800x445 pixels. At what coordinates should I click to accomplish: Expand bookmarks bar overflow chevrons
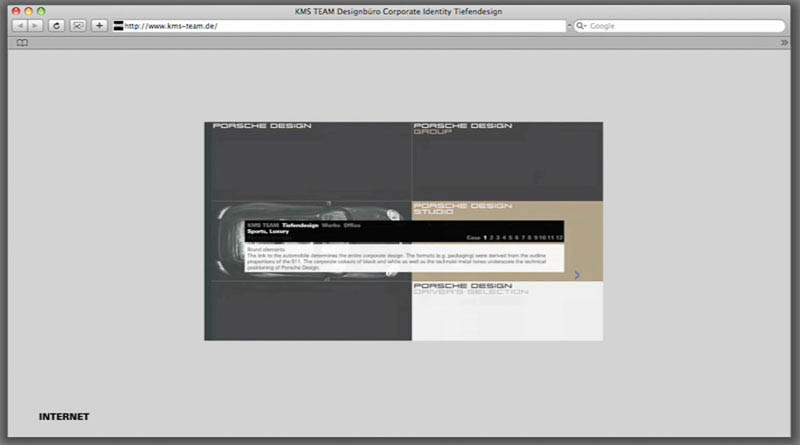[x=784, y=43]
